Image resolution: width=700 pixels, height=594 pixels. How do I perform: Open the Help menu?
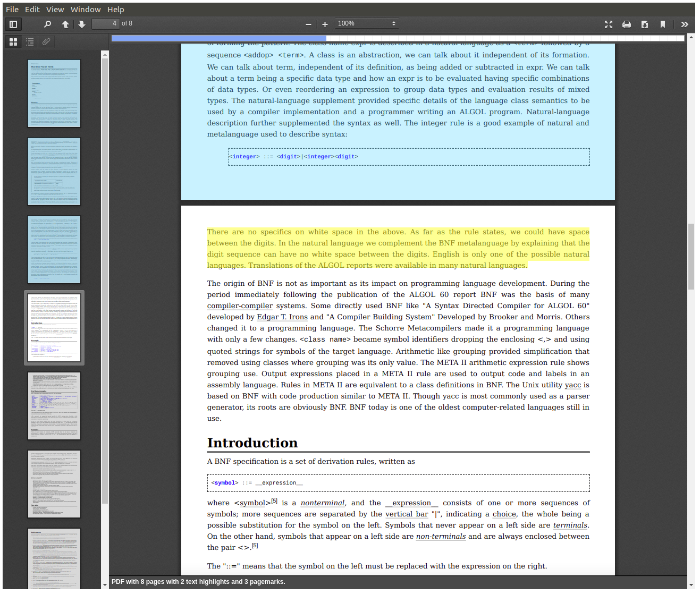tap(116, 10)
